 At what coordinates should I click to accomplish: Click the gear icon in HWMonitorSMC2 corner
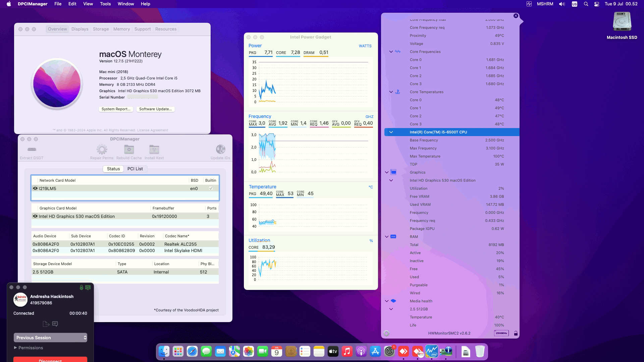387,333
